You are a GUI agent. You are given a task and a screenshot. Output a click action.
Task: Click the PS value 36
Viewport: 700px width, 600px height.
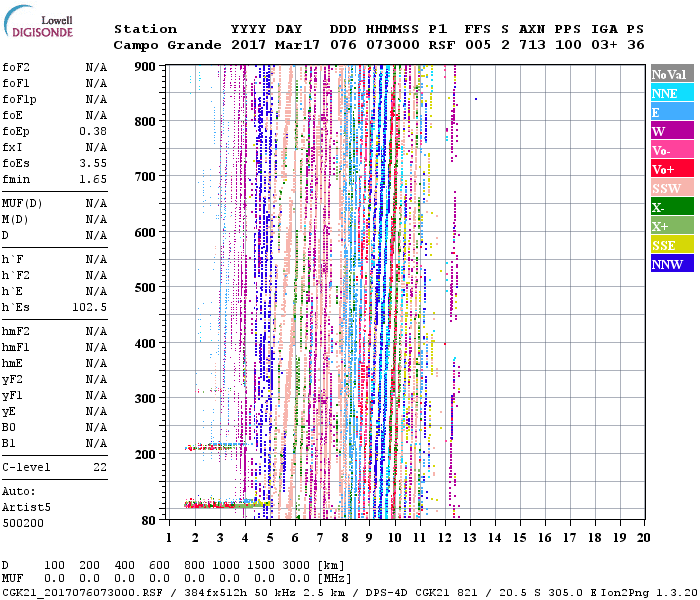tap(636, 45)
